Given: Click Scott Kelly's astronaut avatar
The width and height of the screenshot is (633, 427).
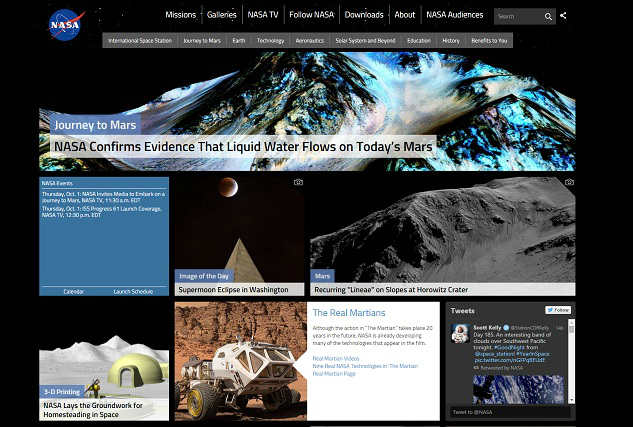Looking at the screenshot, I should tap(460, 333).
